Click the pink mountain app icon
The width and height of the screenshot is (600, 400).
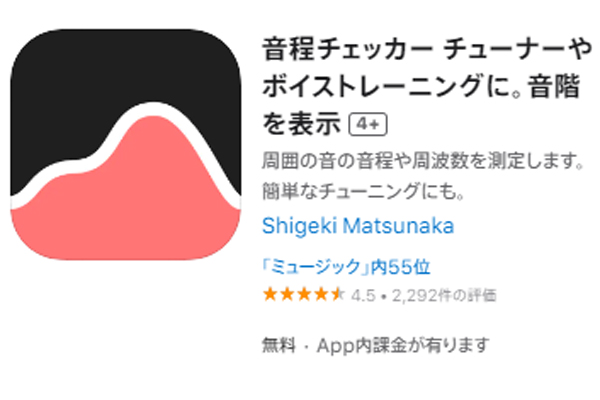point(126,144)
